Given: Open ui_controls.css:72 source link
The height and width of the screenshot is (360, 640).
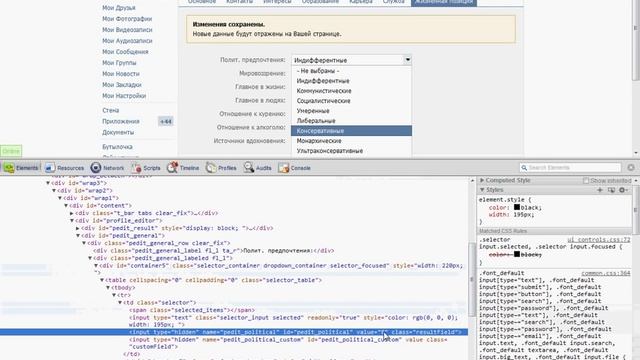Looking at the screenshot, I should [599, 240].
